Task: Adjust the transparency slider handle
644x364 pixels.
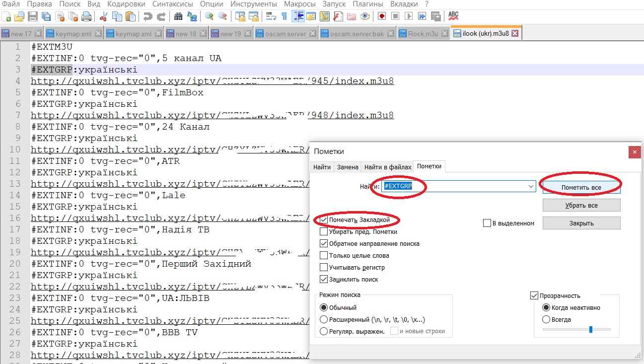Action: 590,329
